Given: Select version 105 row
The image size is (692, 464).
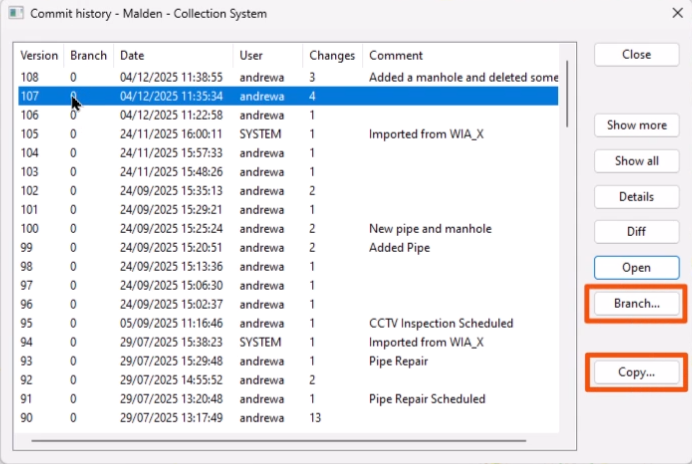Looking at the screenshot, I should coord(288,134).
